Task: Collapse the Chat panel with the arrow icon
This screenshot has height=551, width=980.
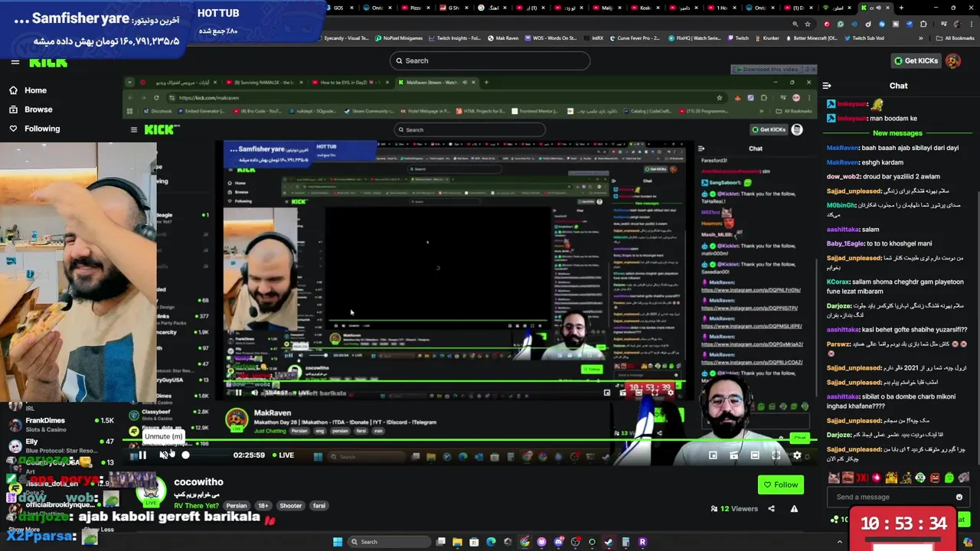Action: pyautogui.click(x=828, y=86)
